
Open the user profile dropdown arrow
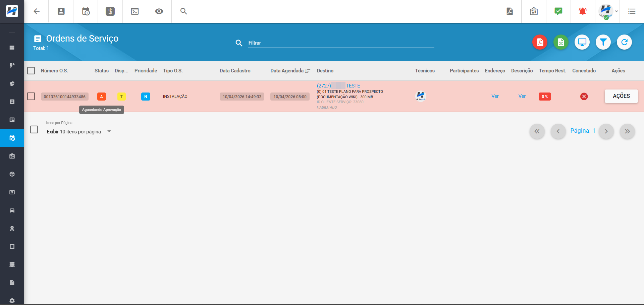(616, 11)
